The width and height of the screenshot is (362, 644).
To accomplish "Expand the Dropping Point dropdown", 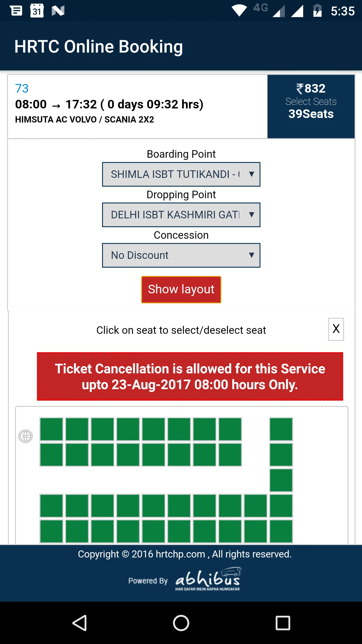I will click(x=181, y=215).
